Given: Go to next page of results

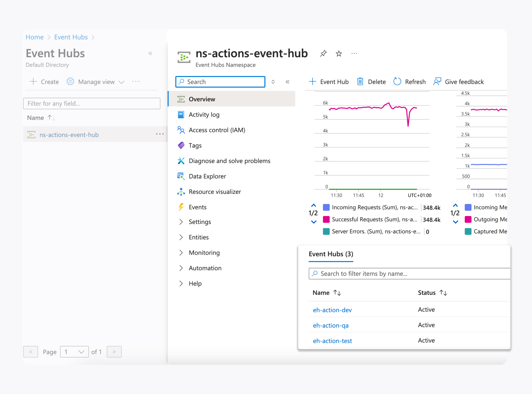Looking at the screenshot, I should (114, 352).
